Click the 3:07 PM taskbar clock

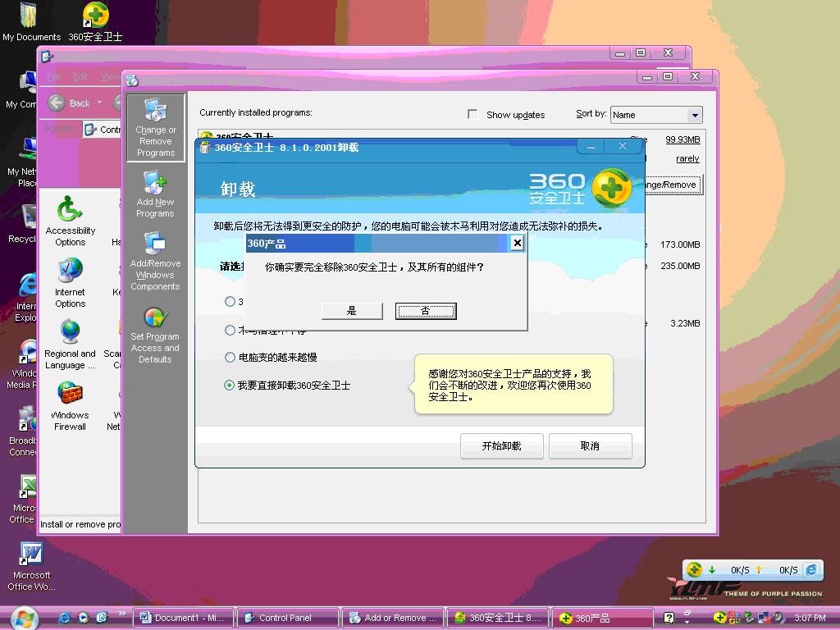coord(810,618)
